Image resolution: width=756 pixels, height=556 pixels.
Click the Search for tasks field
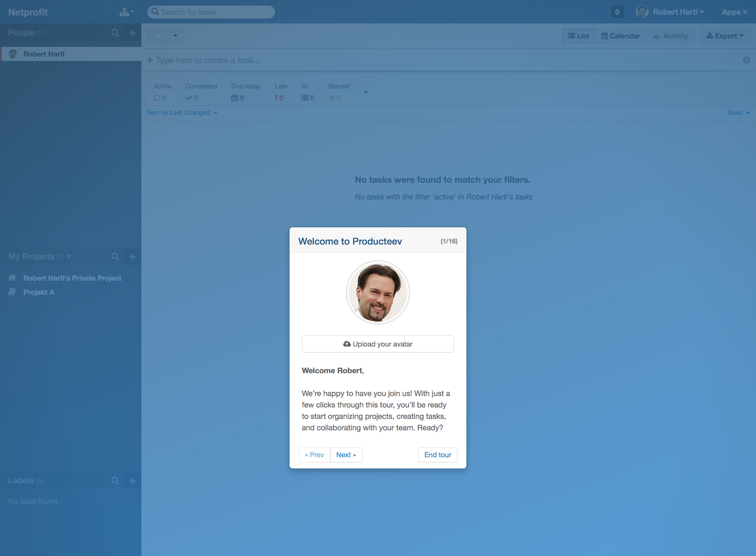click(x=211, y=12)
